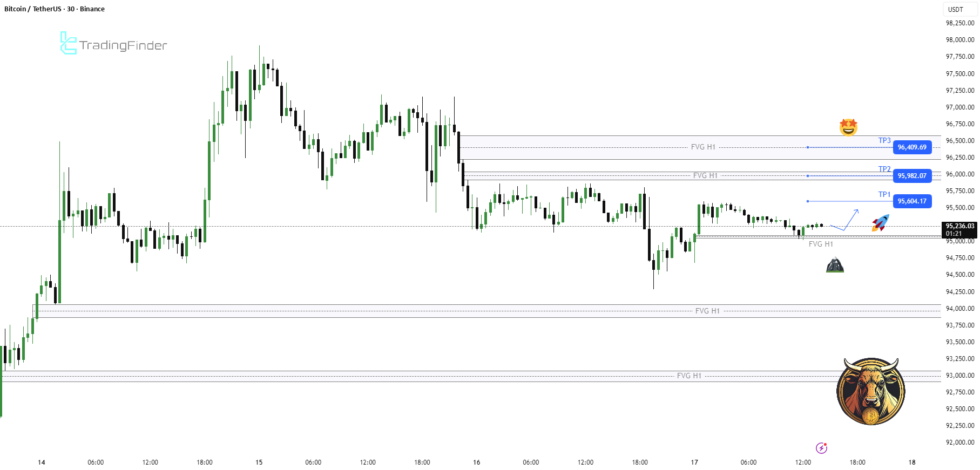
Task: Click the rocket emoji on chart
Action: 881,223
